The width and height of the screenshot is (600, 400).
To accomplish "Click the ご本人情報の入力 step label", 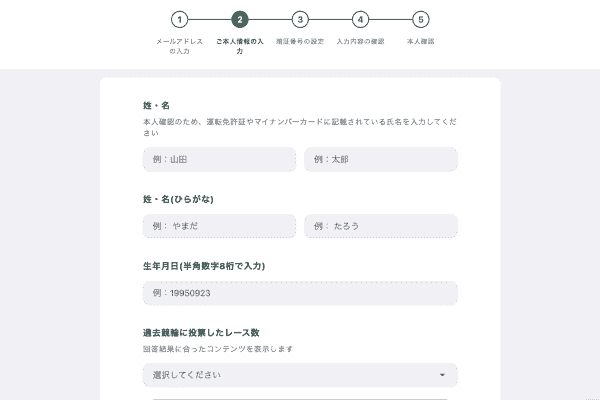I will pos(240,45).
